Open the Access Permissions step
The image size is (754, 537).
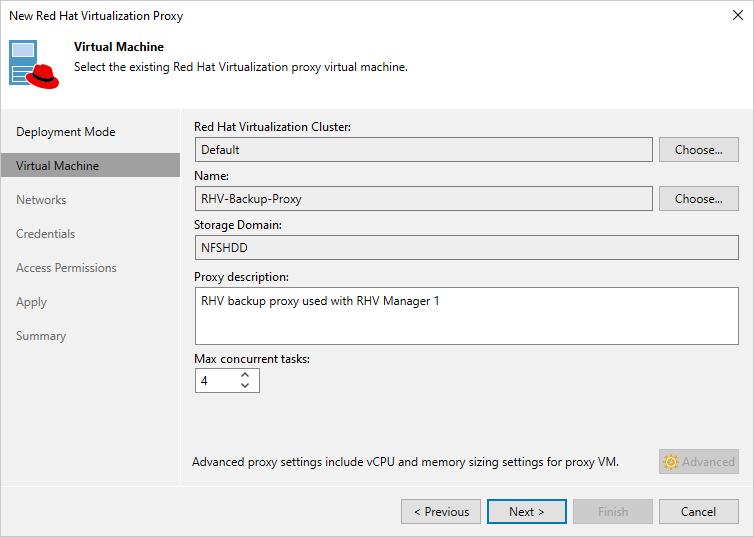(x=66, y=268)
